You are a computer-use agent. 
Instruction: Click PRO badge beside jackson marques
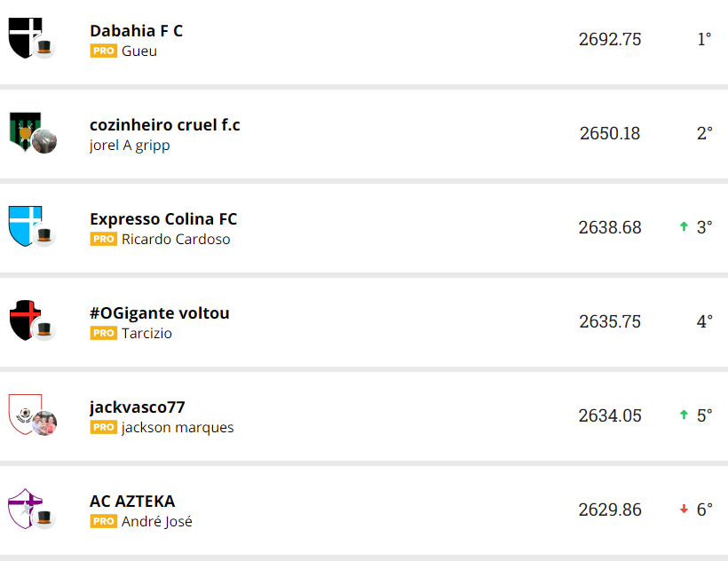tap(103, 428)
